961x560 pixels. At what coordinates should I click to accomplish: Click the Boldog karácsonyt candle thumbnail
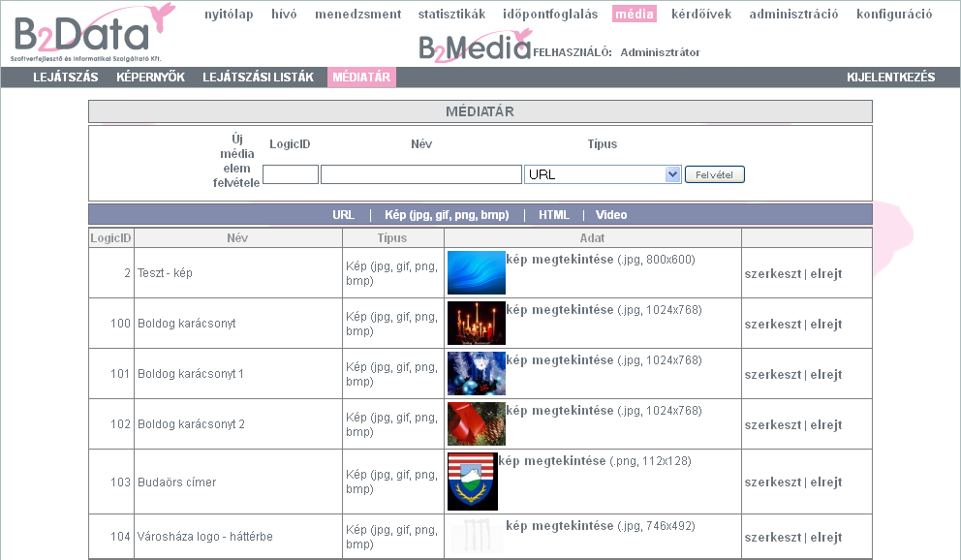[475, 323]
